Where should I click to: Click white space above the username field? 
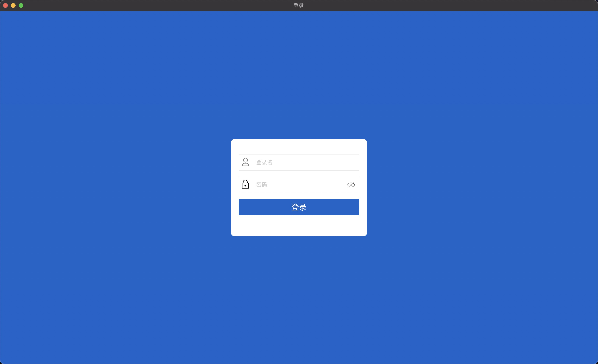(x=299, y=147)
